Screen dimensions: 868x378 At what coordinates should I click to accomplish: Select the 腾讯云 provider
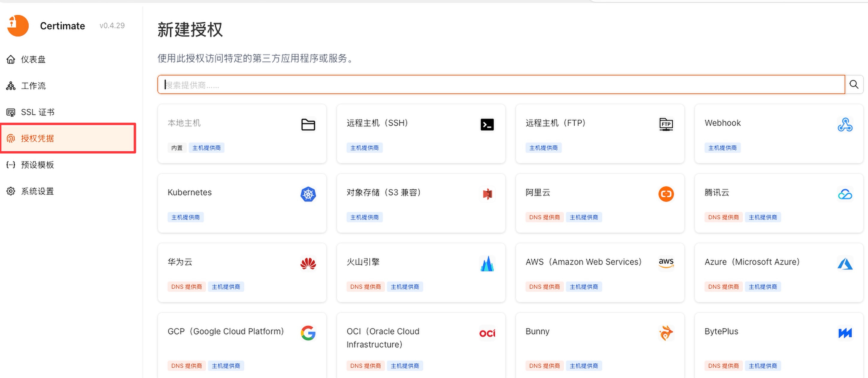779,203
